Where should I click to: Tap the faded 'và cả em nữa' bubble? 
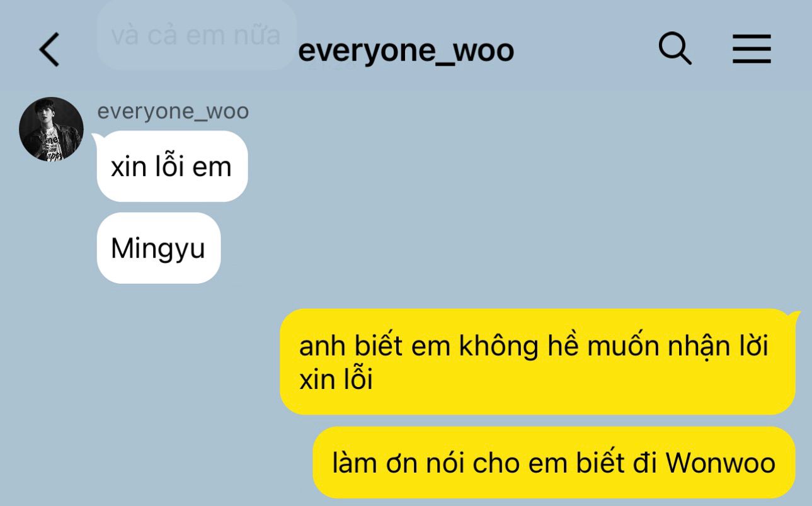[x=197, y=35]
